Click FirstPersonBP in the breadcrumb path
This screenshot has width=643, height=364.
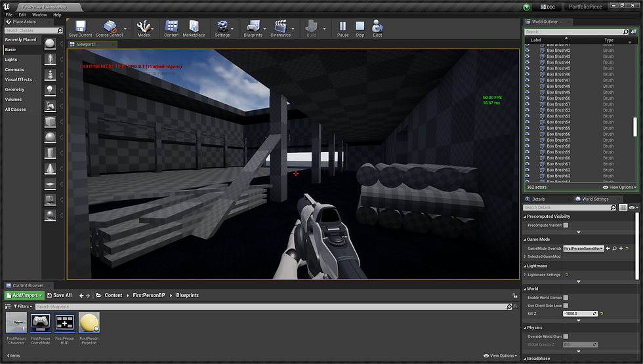149,295
